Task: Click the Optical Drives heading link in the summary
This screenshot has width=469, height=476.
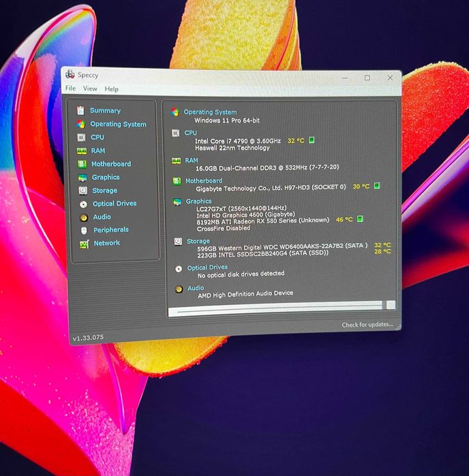Action: (207, 268)
